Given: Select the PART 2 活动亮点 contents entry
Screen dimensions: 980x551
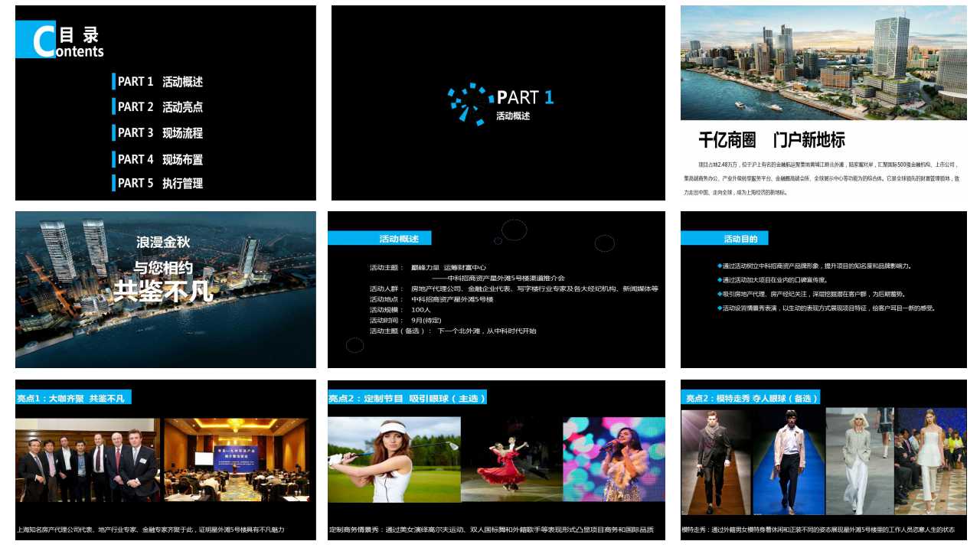Looking at the screenshot, I should coord(159,107).
